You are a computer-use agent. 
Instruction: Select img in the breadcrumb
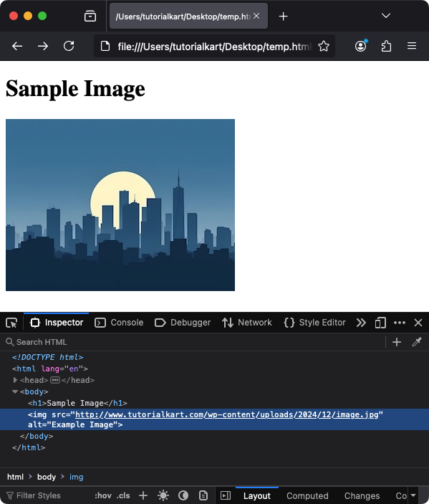(76, 477)
